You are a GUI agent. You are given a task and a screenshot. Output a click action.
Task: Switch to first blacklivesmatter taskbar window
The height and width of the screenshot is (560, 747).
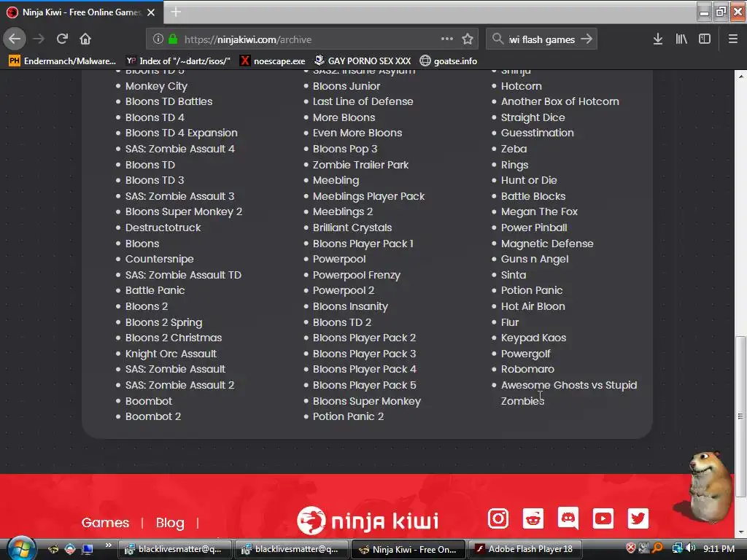click(174, 549)
